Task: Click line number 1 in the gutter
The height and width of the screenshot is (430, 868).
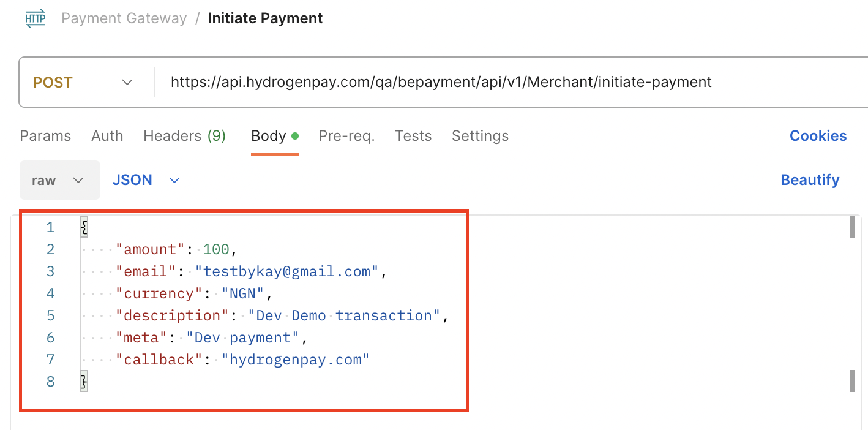Action: click(x=50, y=227)
